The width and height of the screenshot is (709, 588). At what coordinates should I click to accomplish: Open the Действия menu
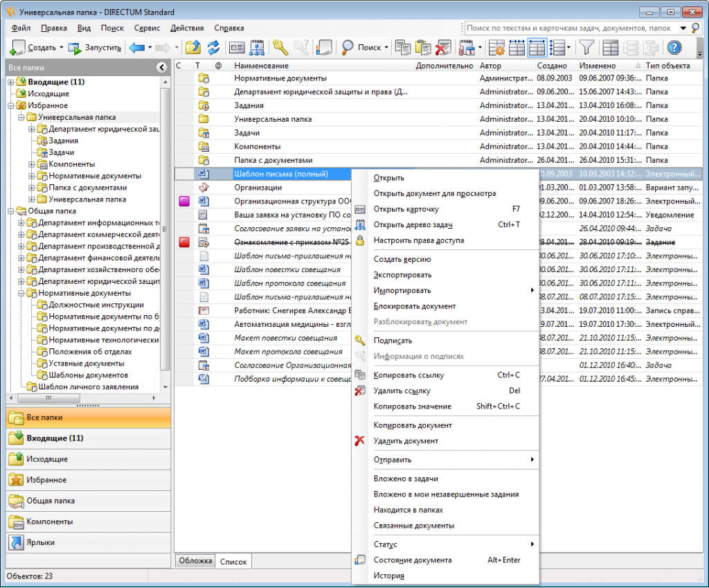tap(187, 28)
